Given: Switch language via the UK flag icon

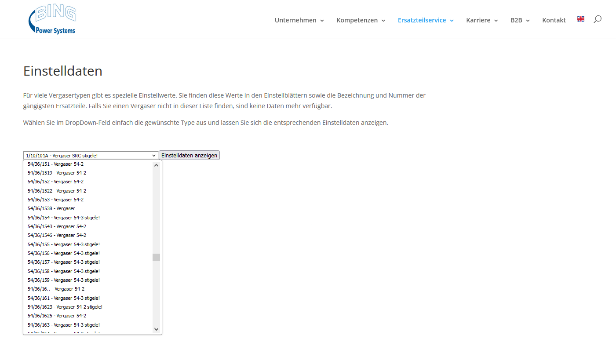Looking at the screenshot, I should [x=580, y=19].
